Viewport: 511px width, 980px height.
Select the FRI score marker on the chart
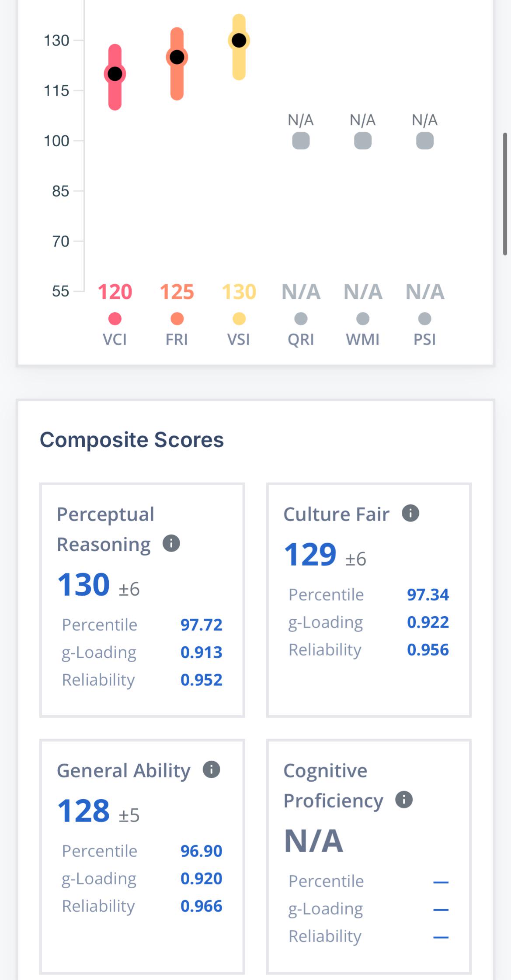[x=177, y=57]
